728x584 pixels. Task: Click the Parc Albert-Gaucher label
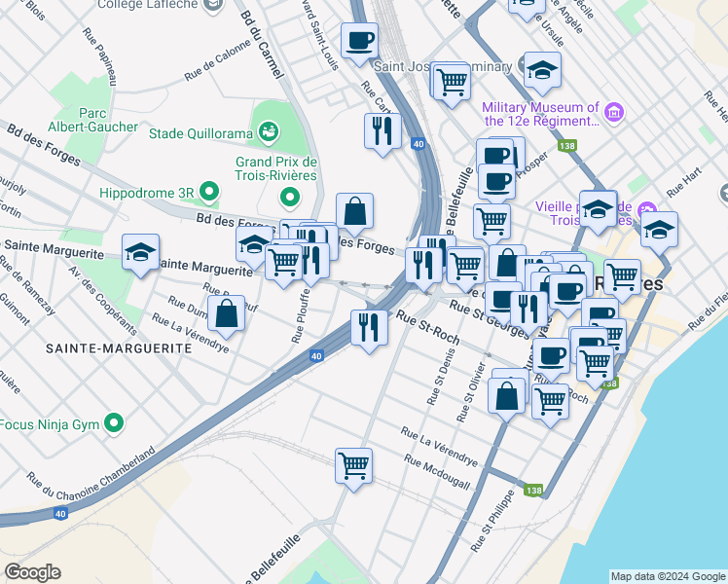click(92, 120)
